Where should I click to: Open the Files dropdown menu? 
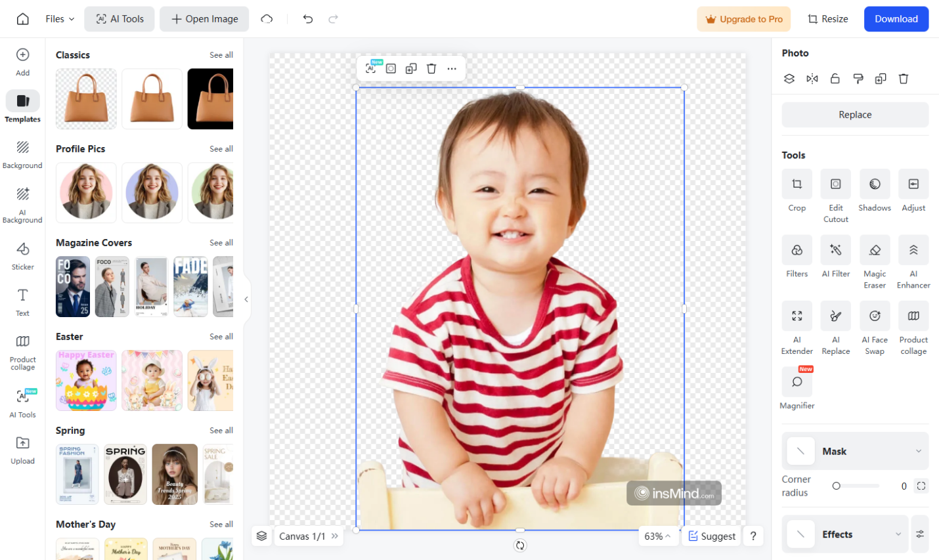tap(60, 19)
